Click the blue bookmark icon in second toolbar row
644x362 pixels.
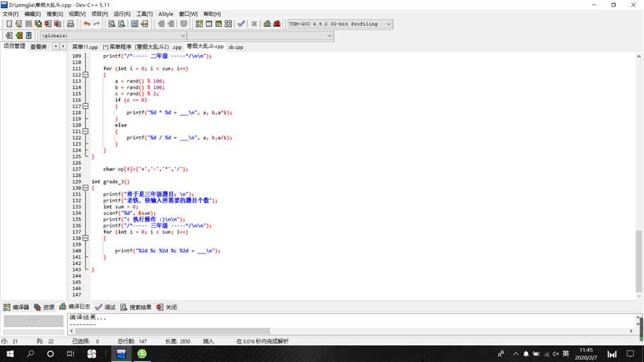(29, 36)
